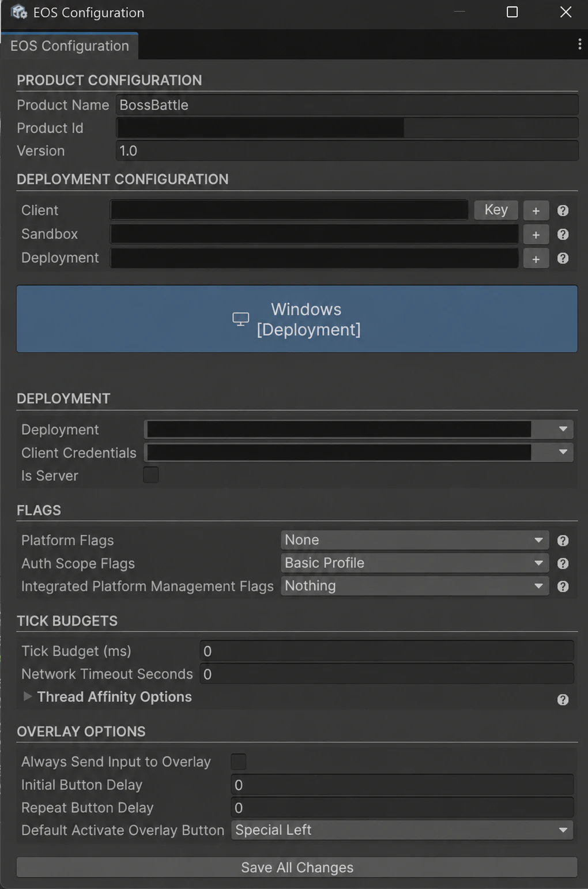Open Integrated Platform Management Flags dropdown
This screenshot has width=588, height=889.
point(414,586)
